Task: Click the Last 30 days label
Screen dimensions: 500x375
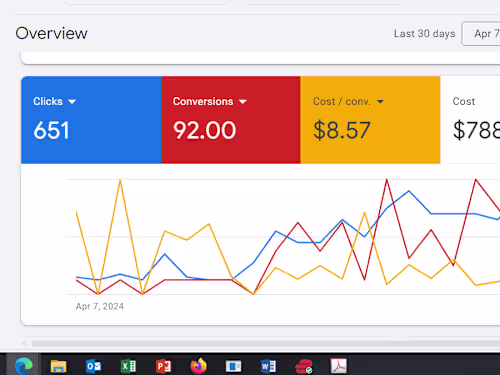Action: click(x=424, y=34)
